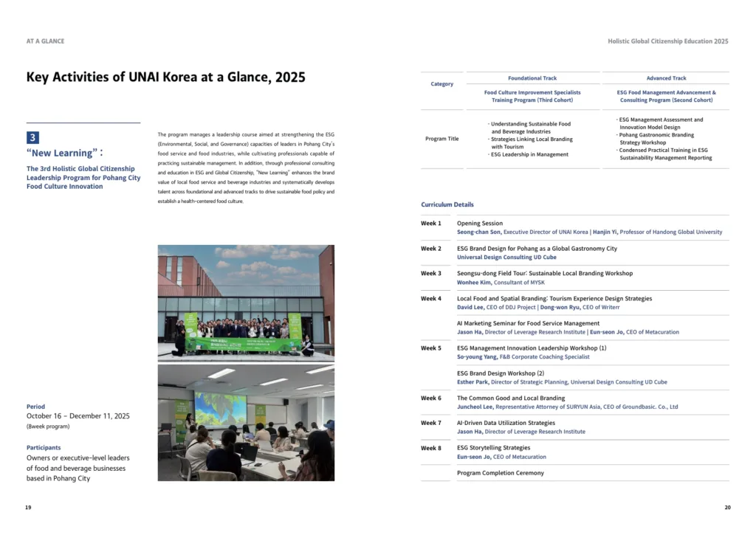This screenshot has width=756, height=535.
Task: Select Week 3 Seongsu-dong Field Tour entry
Action: point(544,273)
